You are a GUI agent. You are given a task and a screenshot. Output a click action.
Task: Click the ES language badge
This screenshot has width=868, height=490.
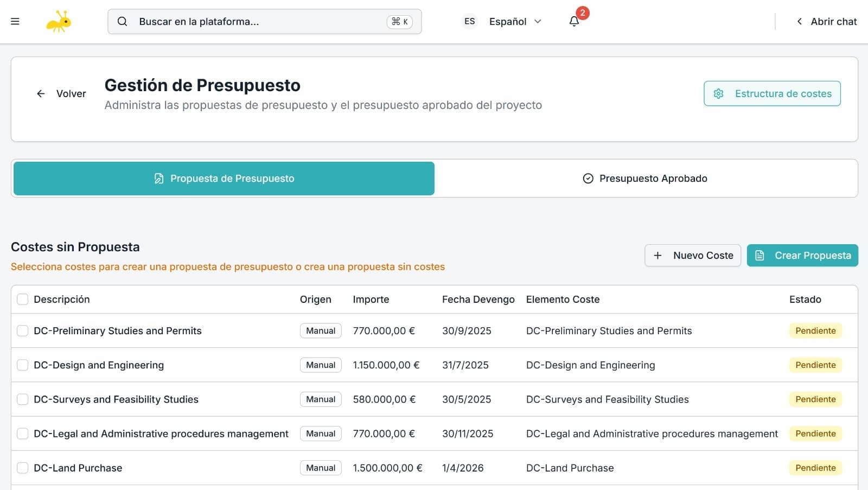point(469,22)
